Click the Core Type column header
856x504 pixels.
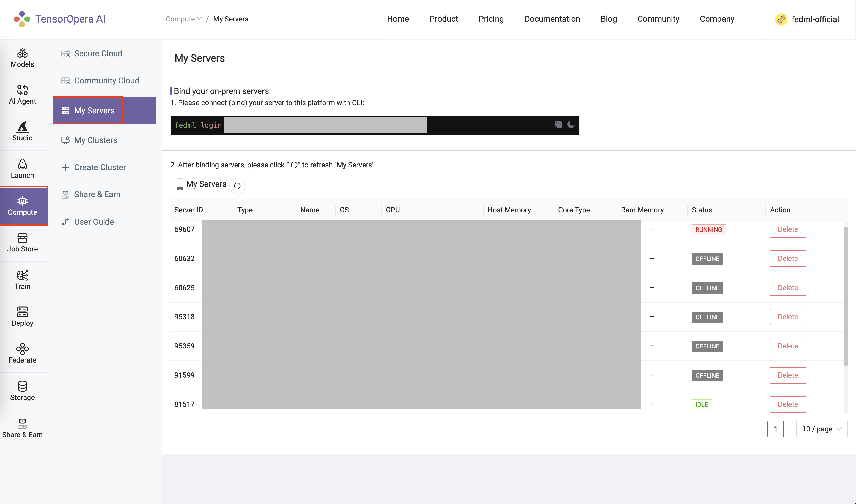pos(574,210)
